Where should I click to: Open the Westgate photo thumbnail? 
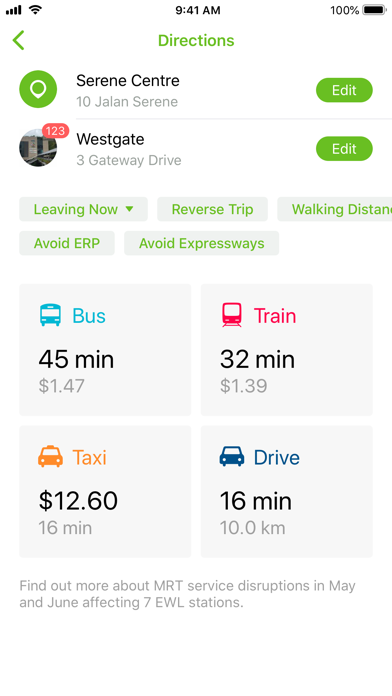pos(38,148)
